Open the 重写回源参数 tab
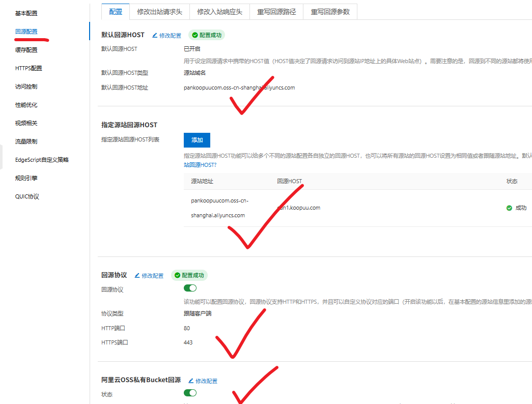Viewport: 532px width, 404px height. click(329, 11)
